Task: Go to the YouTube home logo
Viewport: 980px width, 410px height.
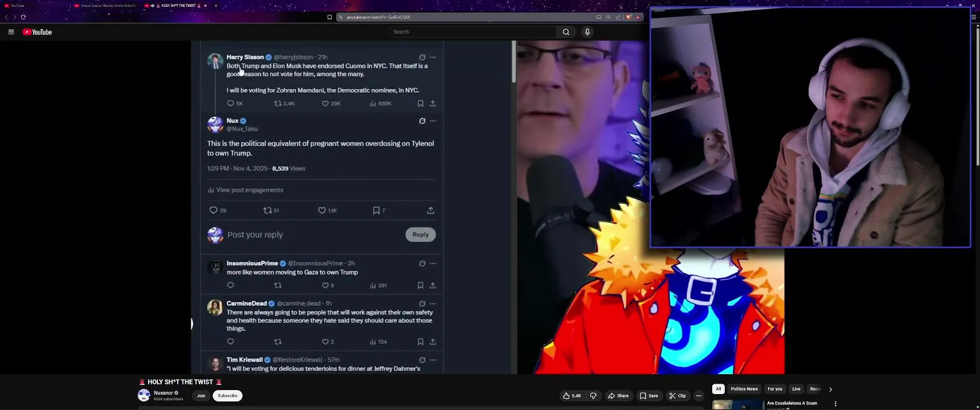Action: 37,32
